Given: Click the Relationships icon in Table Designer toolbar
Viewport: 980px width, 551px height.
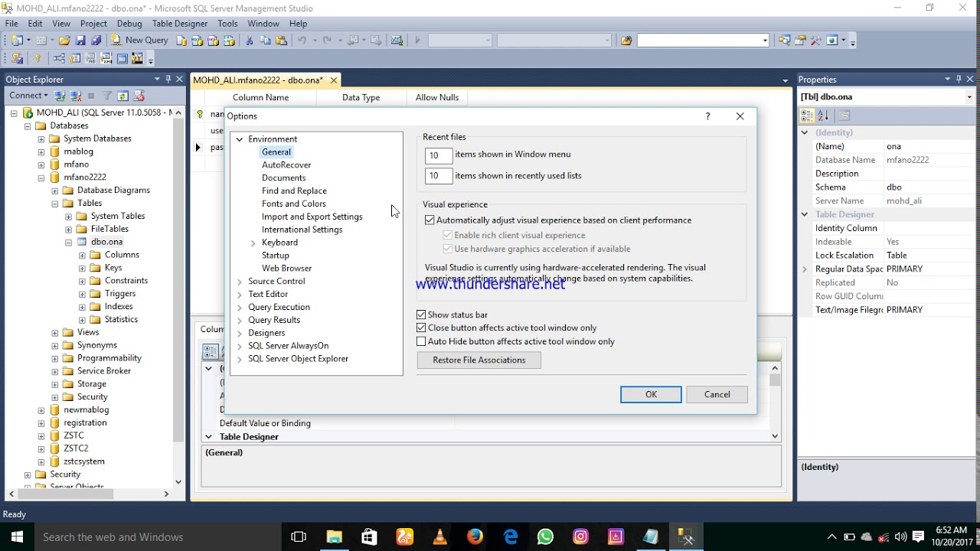Looking at the screenshot, I should click(x=59, y=58).
